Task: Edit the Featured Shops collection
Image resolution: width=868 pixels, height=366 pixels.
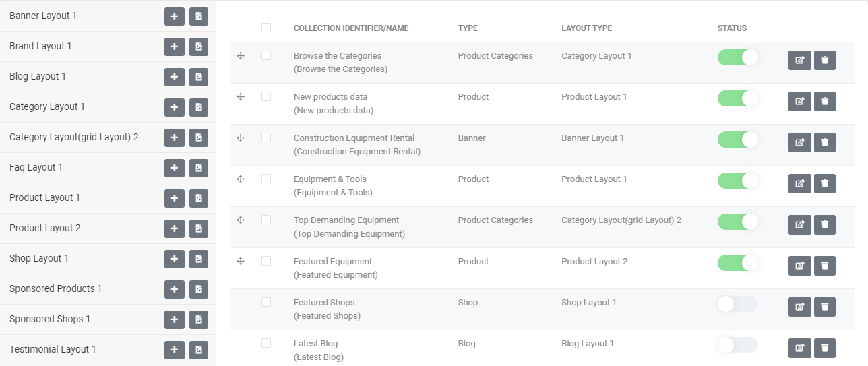Action: point(799,307)
